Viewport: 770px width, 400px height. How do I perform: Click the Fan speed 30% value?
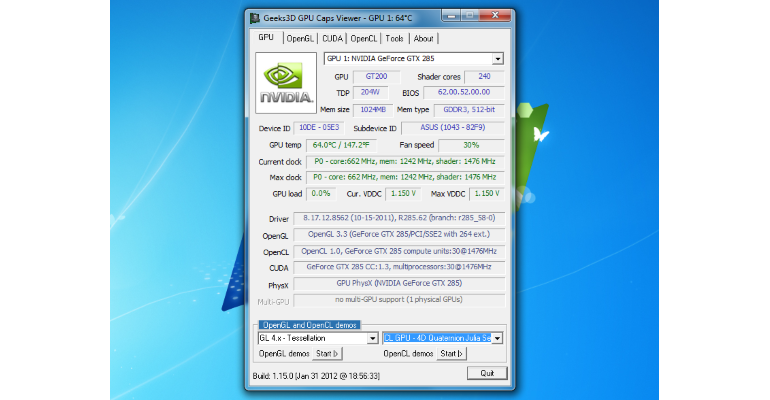[x=471, y=145]
